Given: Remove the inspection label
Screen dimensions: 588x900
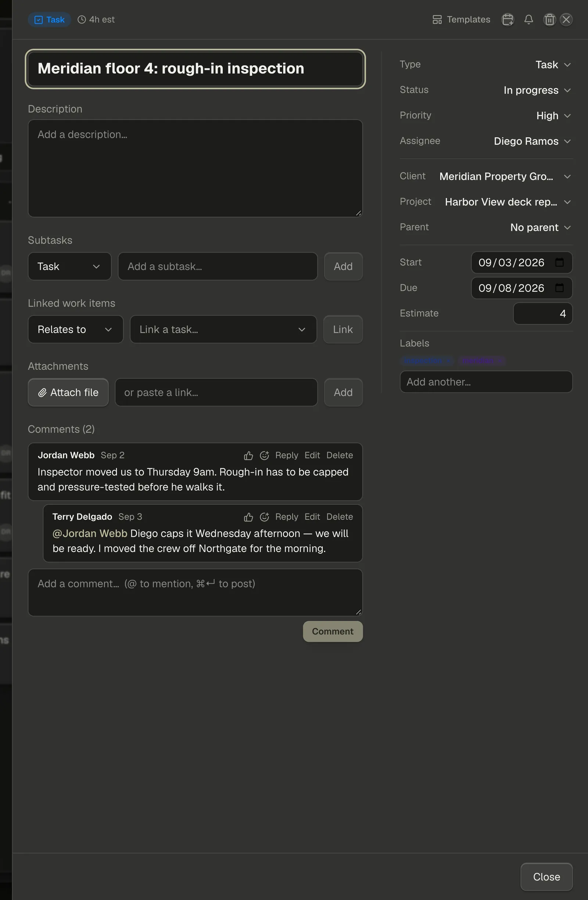Looking at the screenshot, I should [x=448, y=361].
